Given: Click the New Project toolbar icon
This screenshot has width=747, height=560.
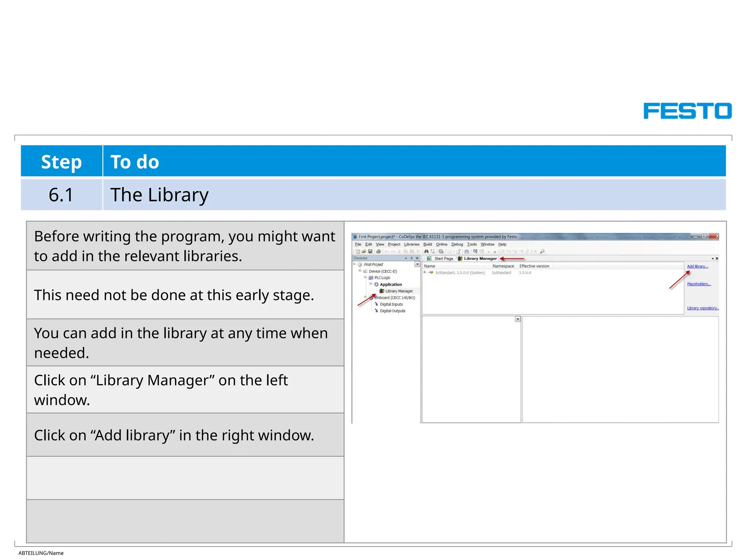Looking at the screenshot, I should pos(358,251).
